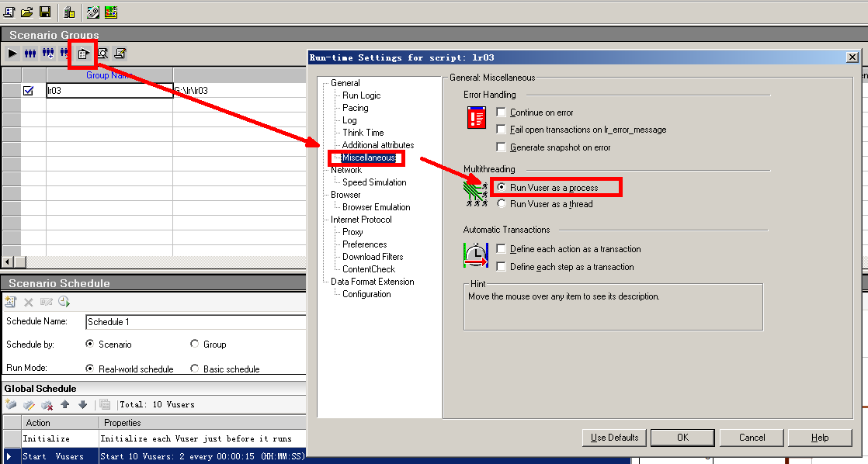Open Log settings in the tree
Image resolution: width=868 pixels, height=464 pixels.
pos(349,120)
